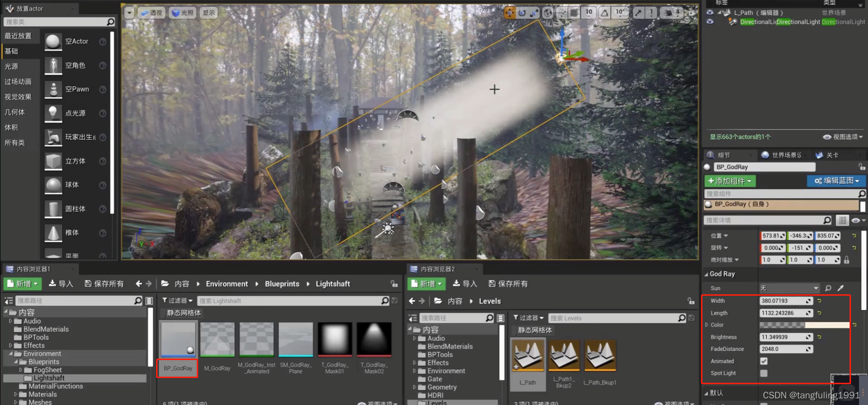Open 过滤器 filters dropdown in content browser 1

(x=177, y=301)
